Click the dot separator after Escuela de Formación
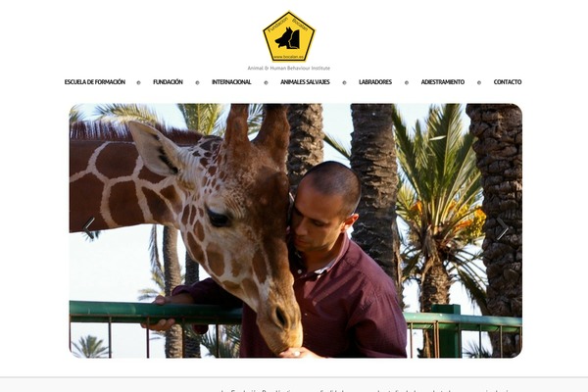 (138, 82)
